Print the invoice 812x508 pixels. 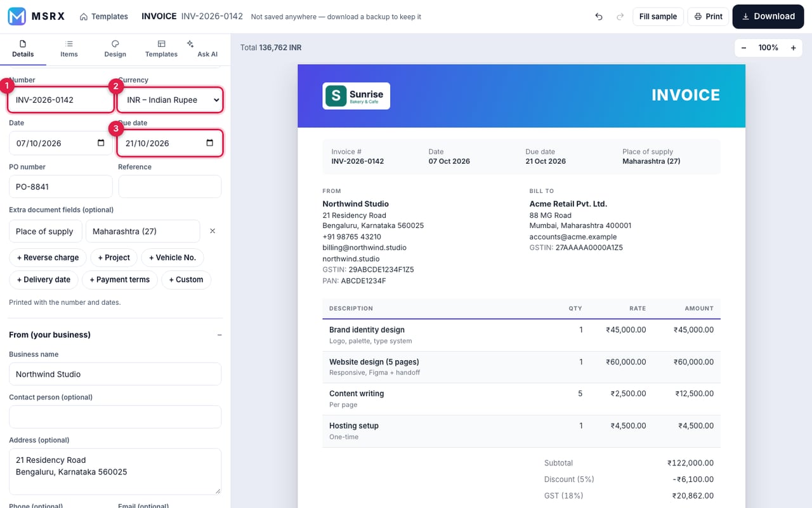(x=709, y=17)
